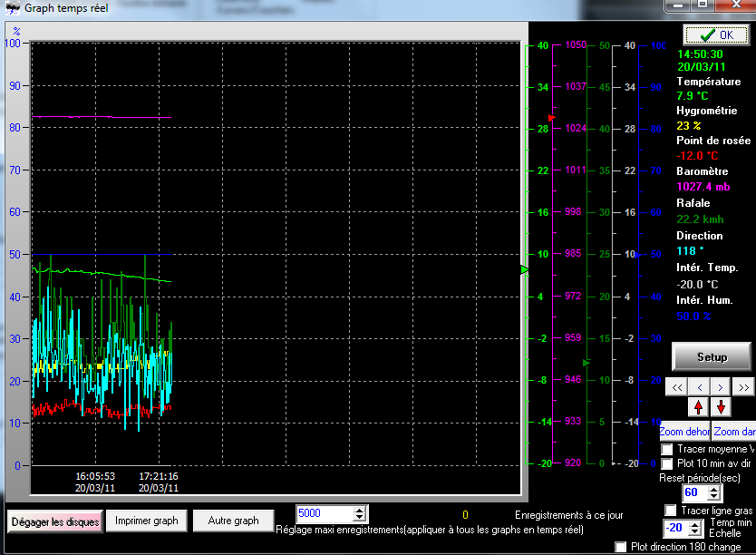Select the indoor temperature reading -20.0 °C
756x555 pixels.
point(697,285)
